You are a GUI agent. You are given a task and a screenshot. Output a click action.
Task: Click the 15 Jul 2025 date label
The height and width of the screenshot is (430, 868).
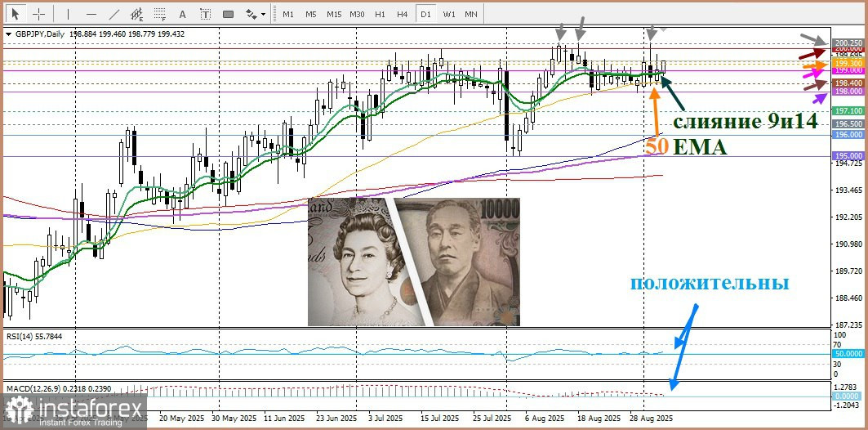[x=439, y=419]
